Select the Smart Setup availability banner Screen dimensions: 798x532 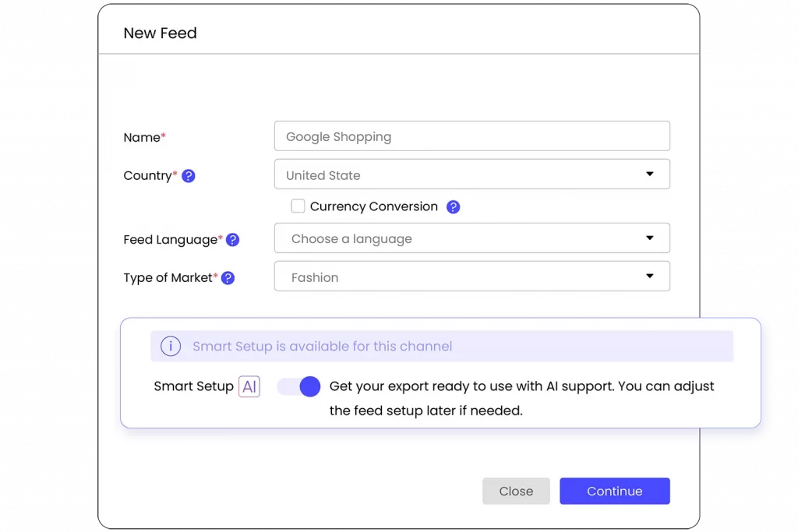(441, 346)
